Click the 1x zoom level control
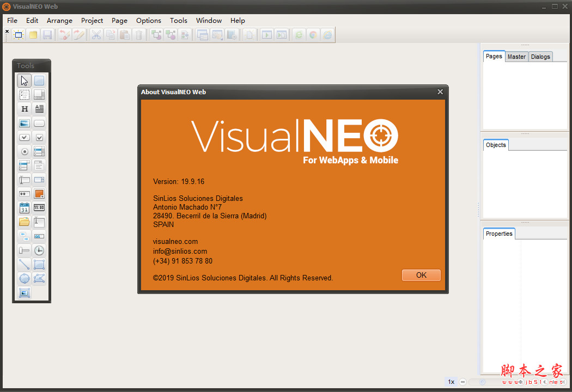 [451, 382]
